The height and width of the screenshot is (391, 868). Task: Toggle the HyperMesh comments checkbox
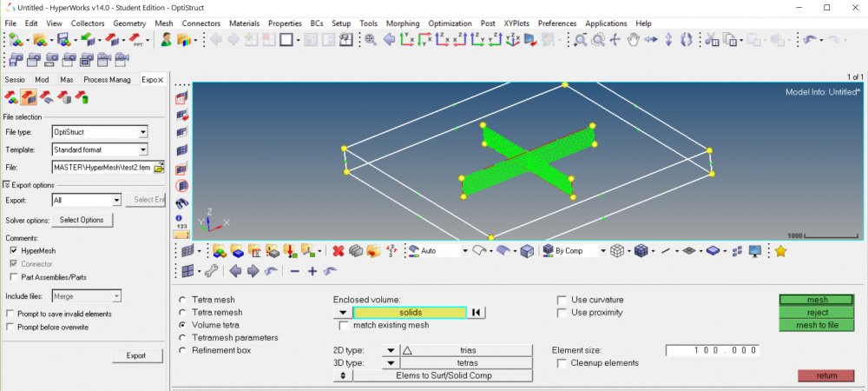[13, 250]
